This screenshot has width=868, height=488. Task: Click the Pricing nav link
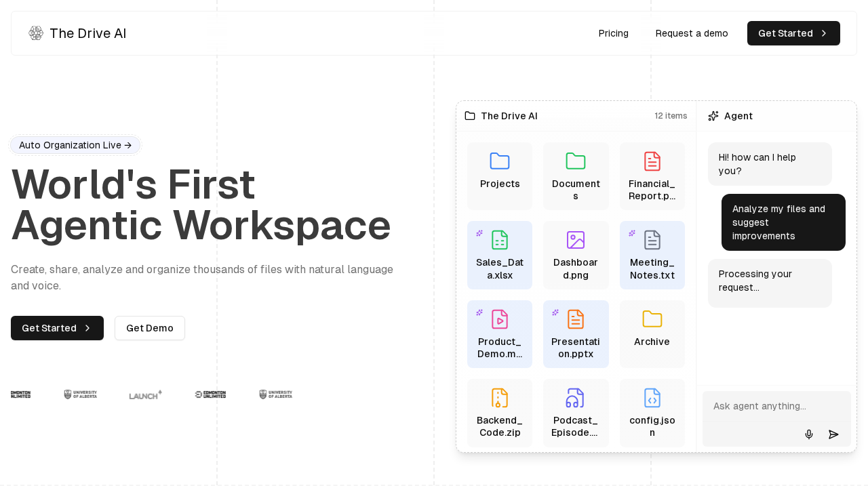click(x=613, y=33)
